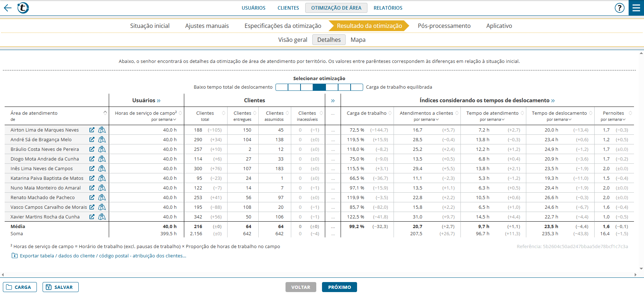Show map icon for Xavier Martins Rocha da Cunha
Viewport: 644px width, 296px height.
click(102, 217)
